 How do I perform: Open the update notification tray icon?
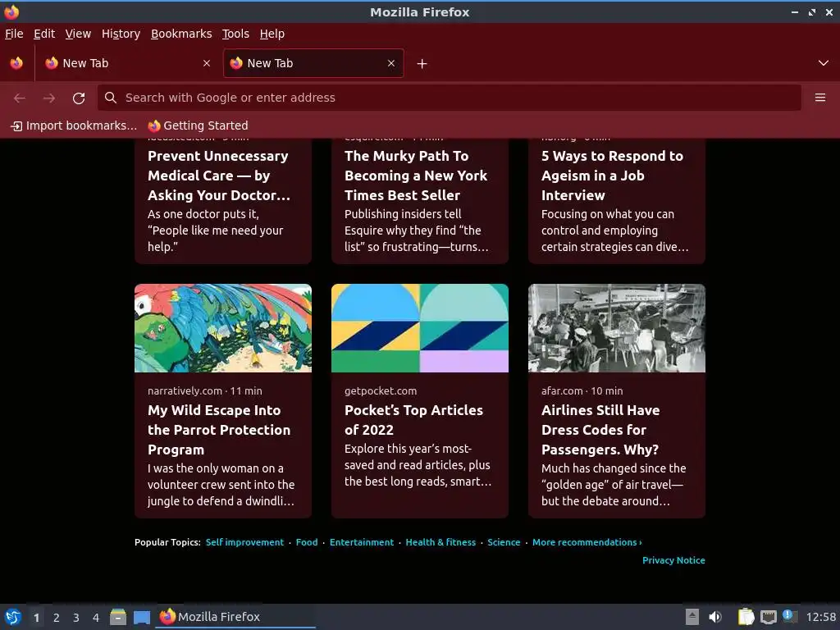789,616
